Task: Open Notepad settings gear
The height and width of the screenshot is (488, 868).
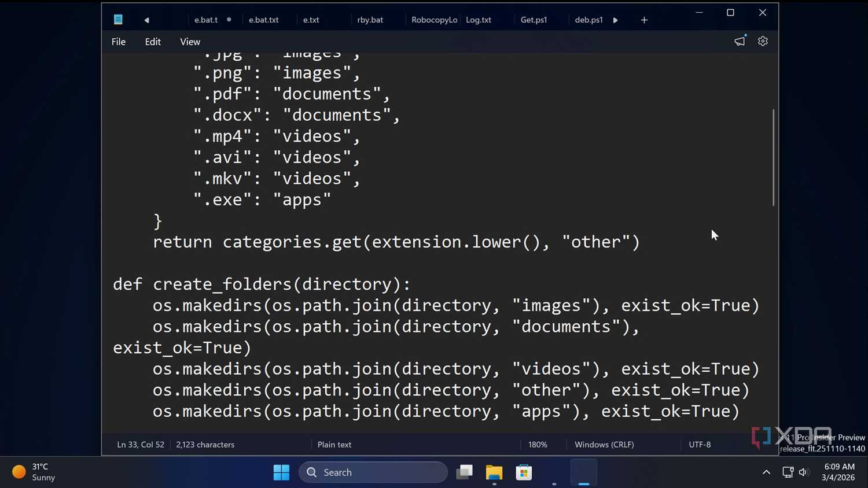Action: (763, 41)
